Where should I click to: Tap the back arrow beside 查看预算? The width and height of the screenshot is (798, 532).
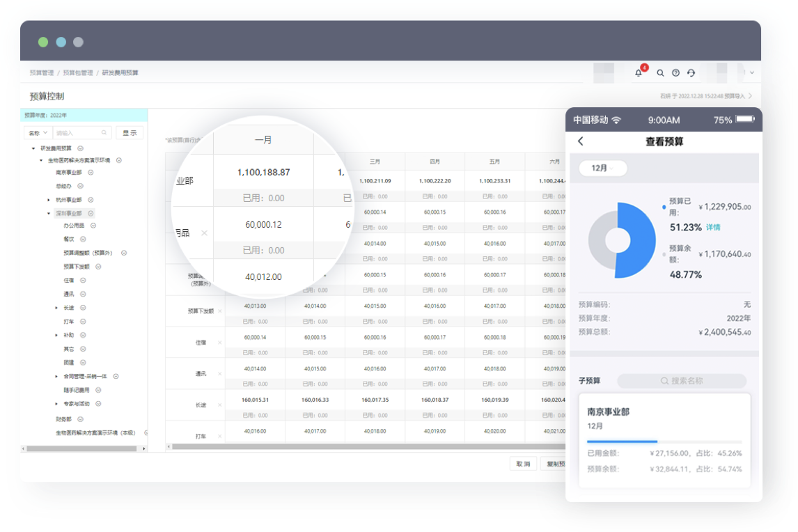(581, 141)
